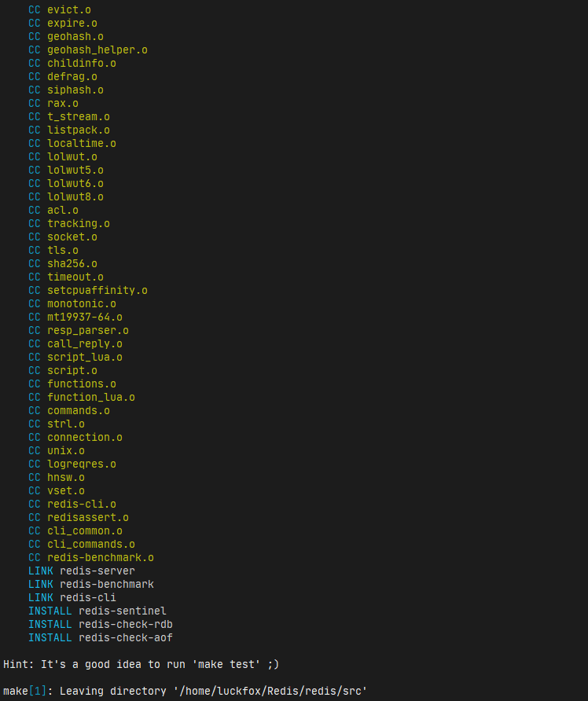The width and height of the screenshot is (588, 701).
Task: Select 'commands.o' line
Action: tap(69, 411)
